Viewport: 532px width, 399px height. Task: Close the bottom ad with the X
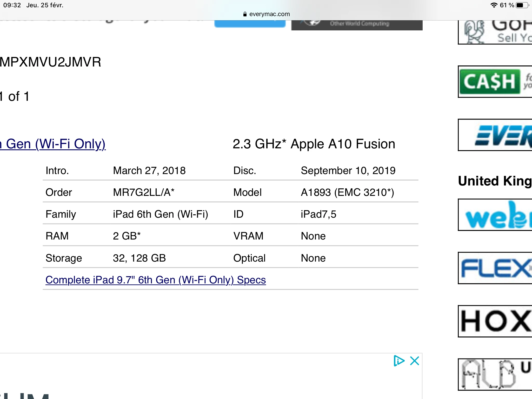click(415, 361)
